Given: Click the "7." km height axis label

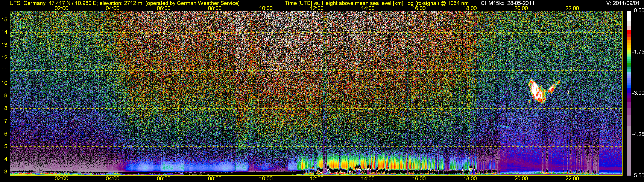Looking at the screenshot, I should pyautogui.click(x=6, y=121).
